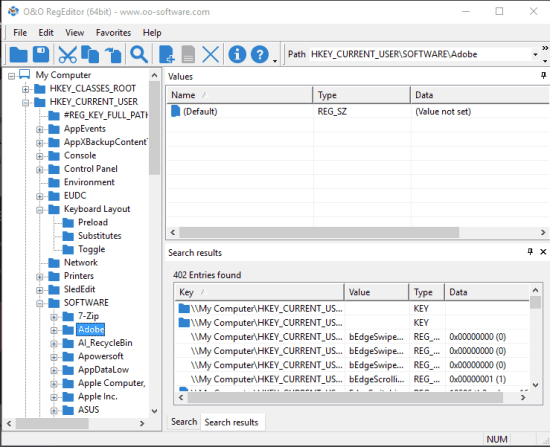Select the Apple Inc. key

coord(98,396)
